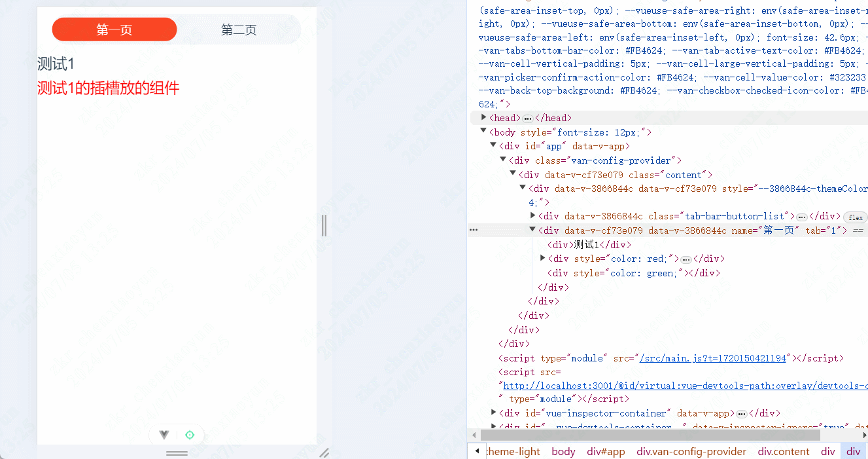Select the highlighted last div breadcrumb
The width and height of the screenshot is (868, 459).
point(854,452)
